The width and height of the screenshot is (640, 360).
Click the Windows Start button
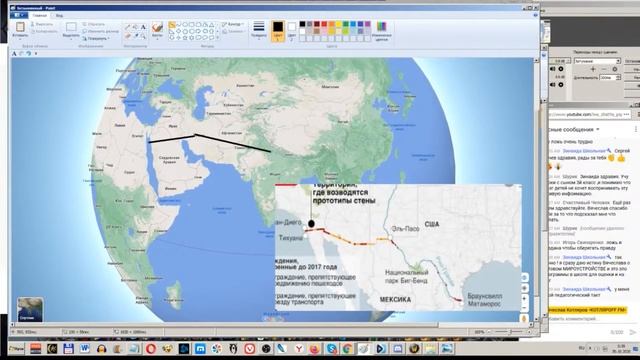click(x=16, y=349)
